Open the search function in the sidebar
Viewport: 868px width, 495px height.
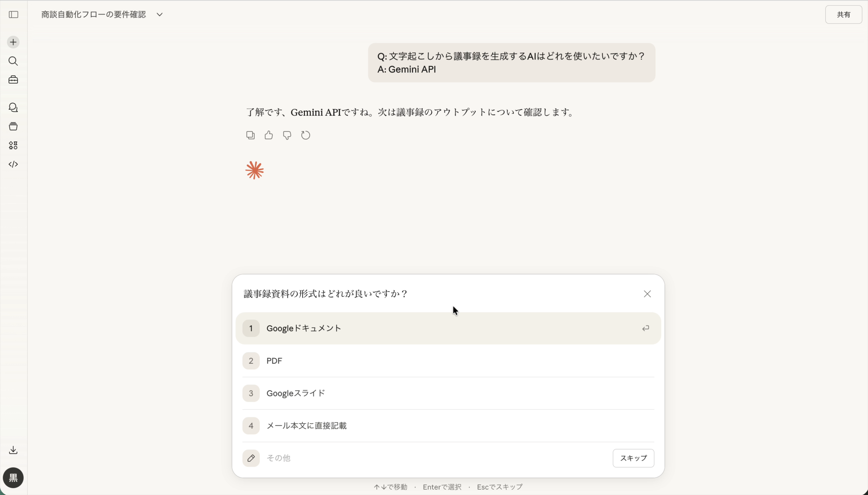13,61
